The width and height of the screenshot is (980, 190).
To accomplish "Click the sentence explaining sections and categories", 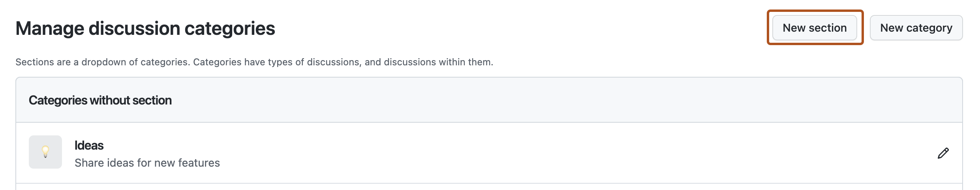I will tap(254, 62).
